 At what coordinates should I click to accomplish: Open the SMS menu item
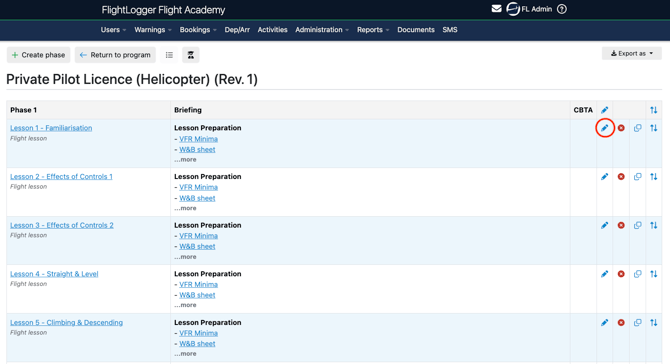pyautogui.click(x=450, y=29)
